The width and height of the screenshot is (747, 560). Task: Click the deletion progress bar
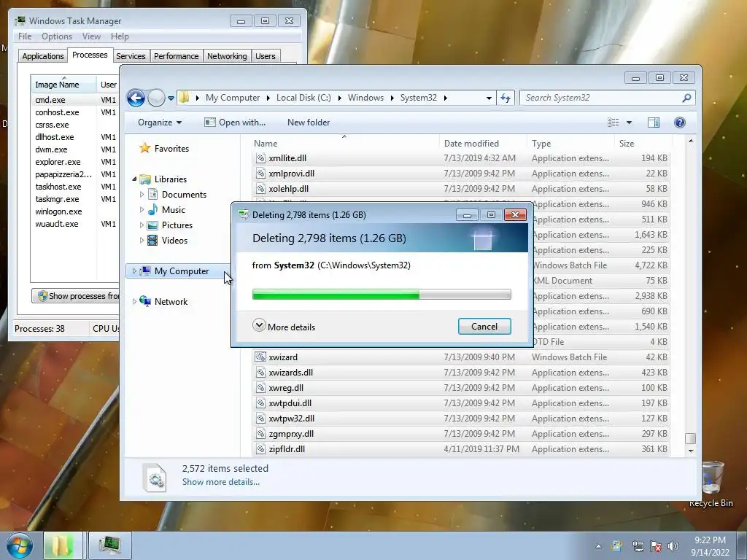pos(382,295)
